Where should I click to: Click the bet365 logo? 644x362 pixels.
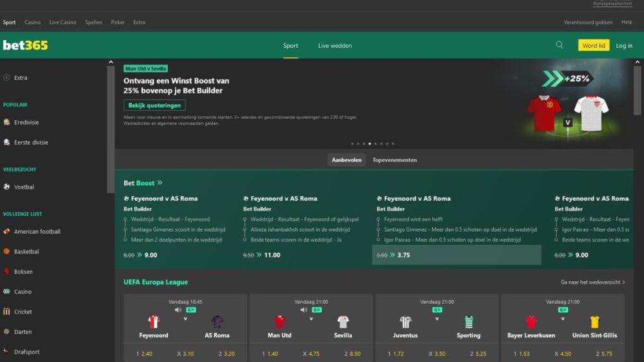click(x=25, y=45)
